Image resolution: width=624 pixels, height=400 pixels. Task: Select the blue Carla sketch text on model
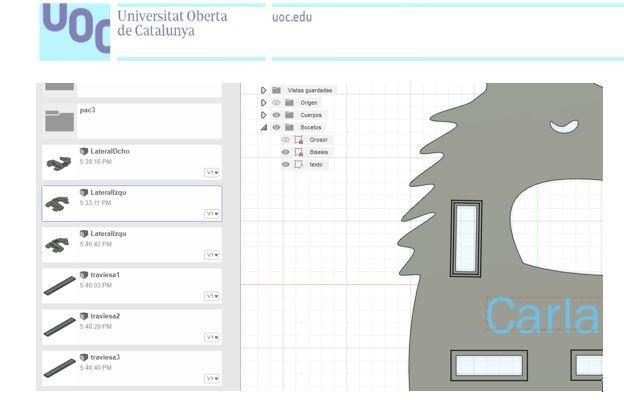pyautogui.click(x=542, y=316)
